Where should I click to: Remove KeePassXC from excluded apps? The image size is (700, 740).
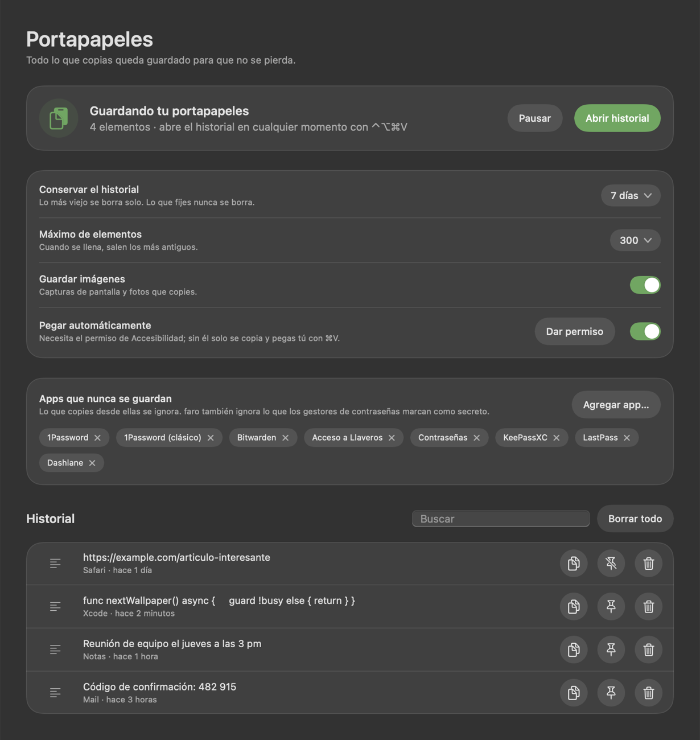click(x=557, y=438)
